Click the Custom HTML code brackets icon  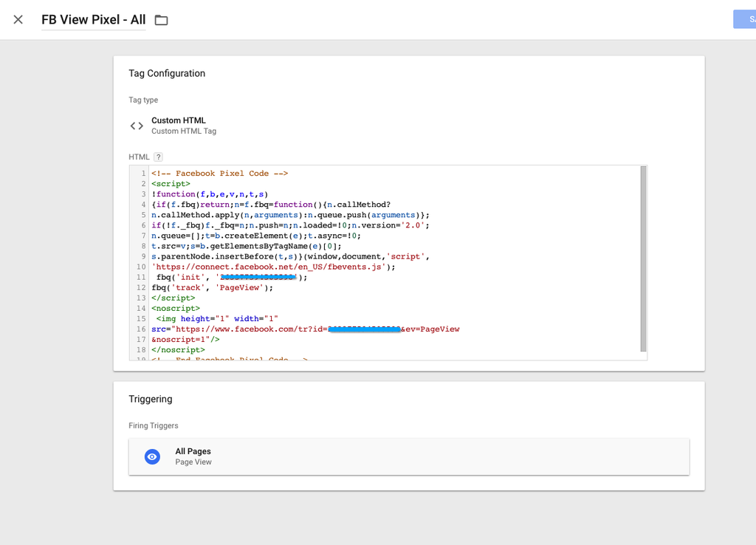click(137, 126)
